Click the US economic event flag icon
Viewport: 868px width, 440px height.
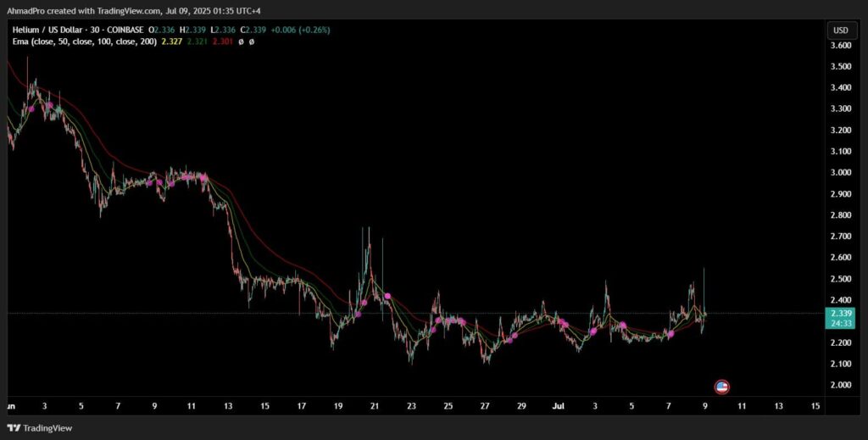click(722, 387)
